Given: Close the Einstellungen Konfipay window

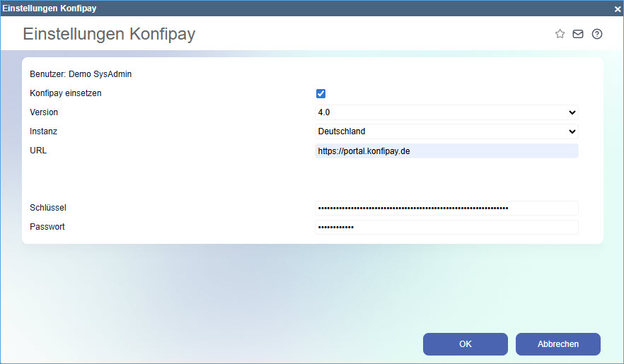Looking at the screenshot, I should point(617,8).
